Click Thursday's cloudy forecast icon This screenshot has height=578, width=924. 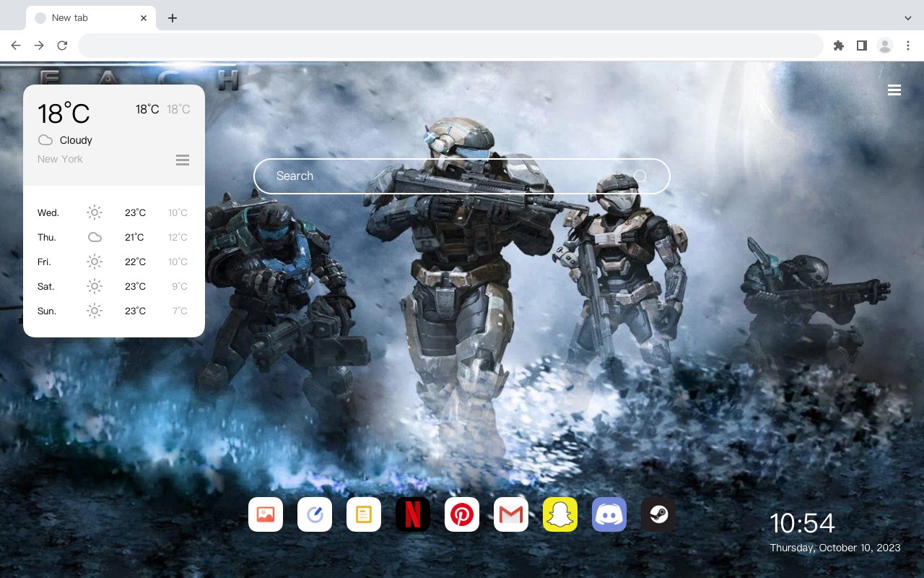[x=95, y=237]
